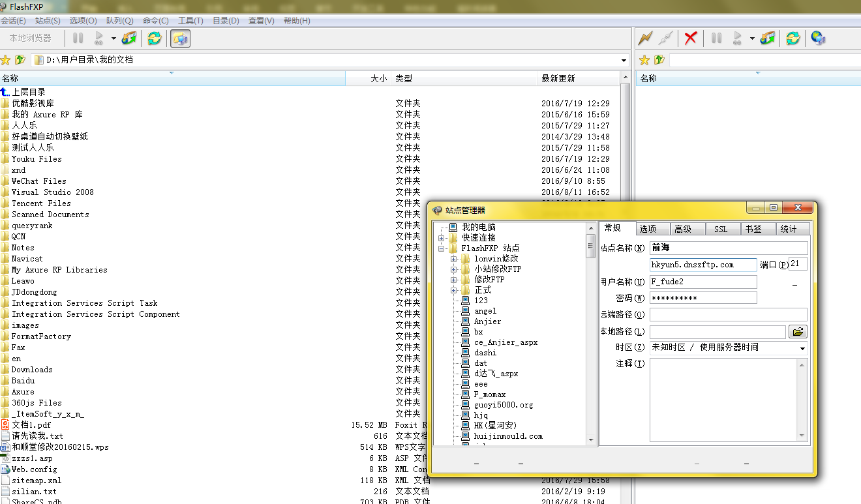Screen dimensions: 861x504
Task: Switch to the 高级 tab
Action: tap(683, 229)
